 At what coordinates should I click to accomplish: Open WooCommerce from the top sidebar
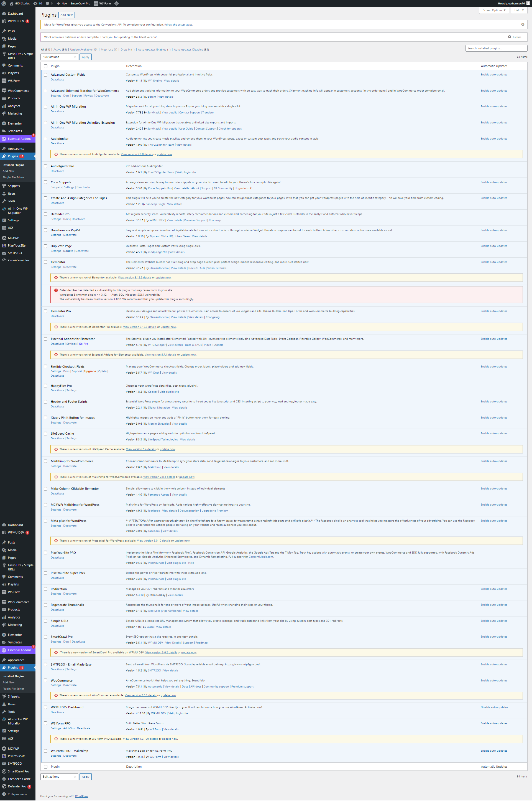18,91
